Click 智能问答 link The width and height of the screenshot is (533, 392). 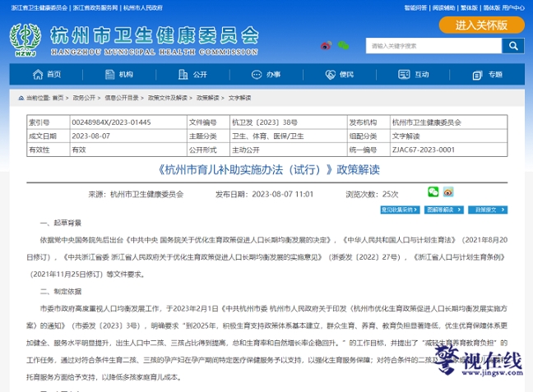415,7
